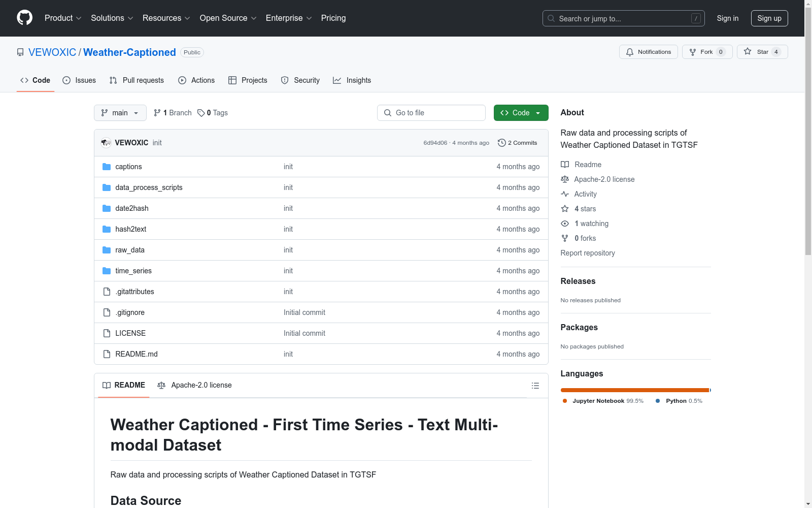This screenshot has width=812, height=508.
Task: Expand the Solutions menu
Action: click(x=112, y=18)
